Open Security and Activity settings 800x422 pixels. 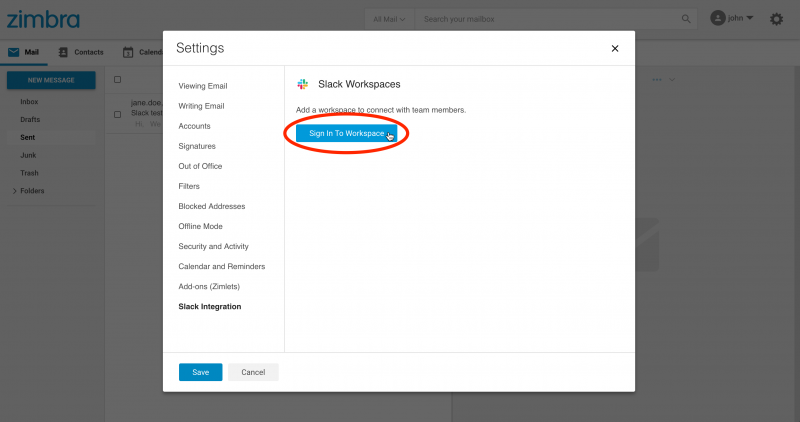213,246
